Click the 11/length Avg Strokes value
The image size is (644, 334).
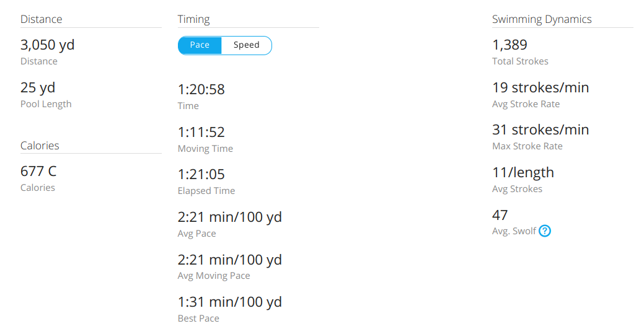523,172
